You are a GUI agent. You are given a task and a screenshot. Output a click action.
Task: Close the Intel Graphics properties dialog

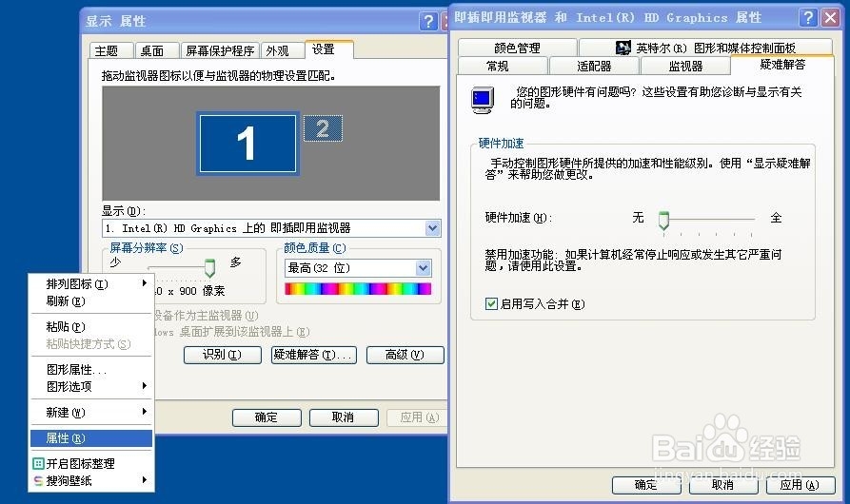[830, 18]
